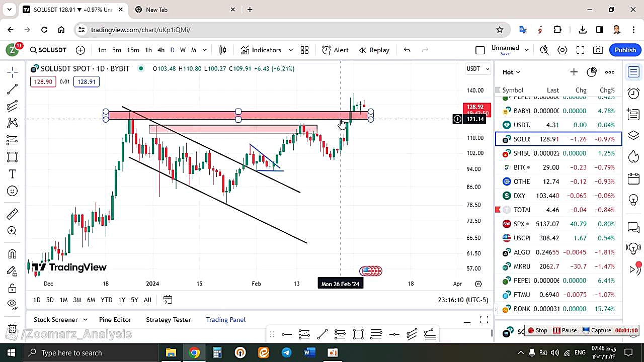The image size is (644, 362).
Task: Open the USDT currency dropdown
Action: coord(478,69)
